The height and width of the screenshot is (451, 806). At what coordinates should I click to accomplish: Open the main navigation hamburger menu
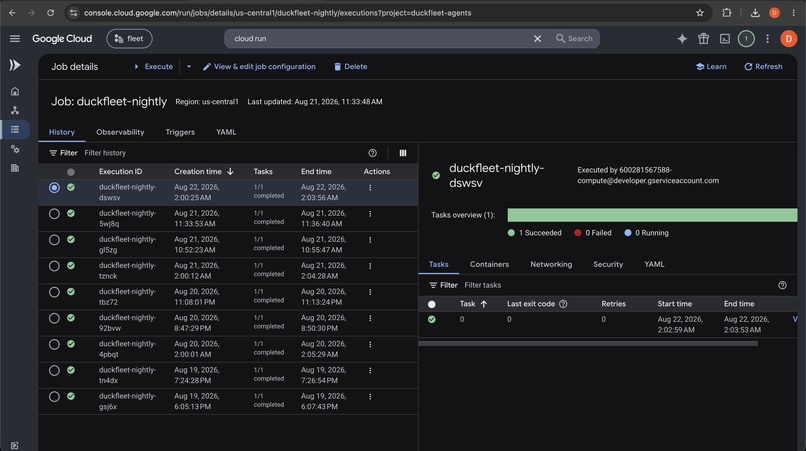15,39
